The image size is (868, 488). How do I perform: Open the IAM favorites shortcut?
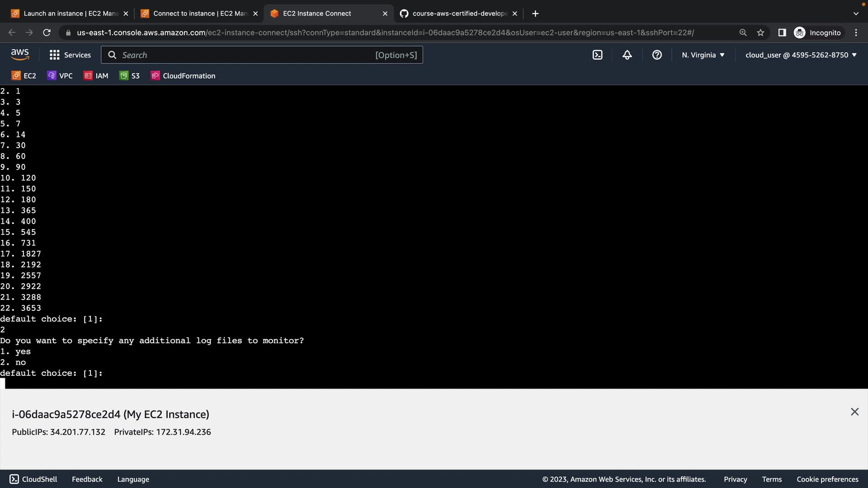coord(96,76)
